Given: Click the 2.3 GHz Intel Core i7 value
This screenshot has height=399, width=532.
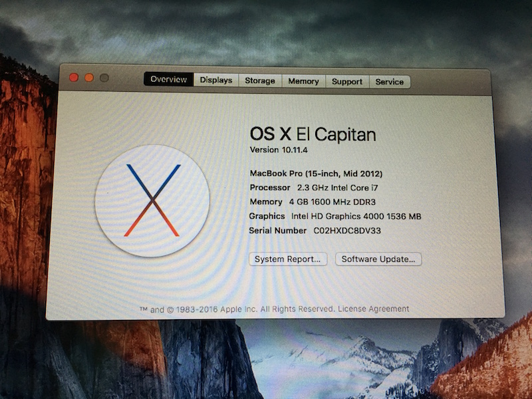Looking at the screenshot, I should 338,188.
